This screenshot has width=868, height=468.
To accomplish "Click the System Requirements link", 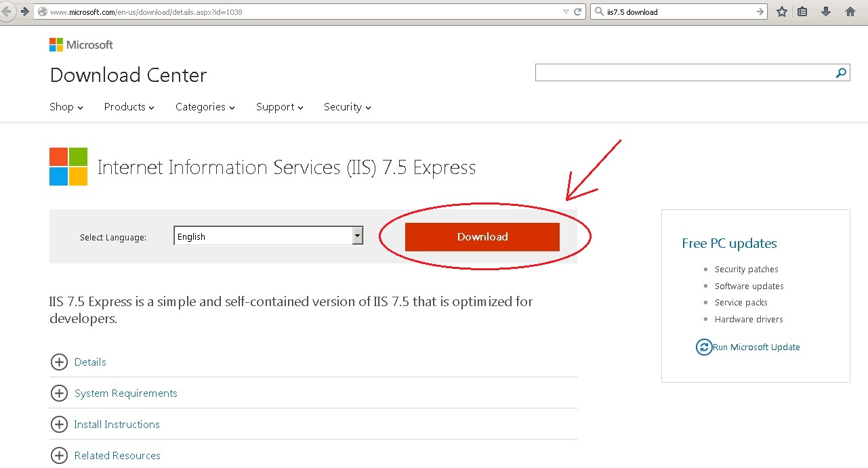I will (126, 393).
